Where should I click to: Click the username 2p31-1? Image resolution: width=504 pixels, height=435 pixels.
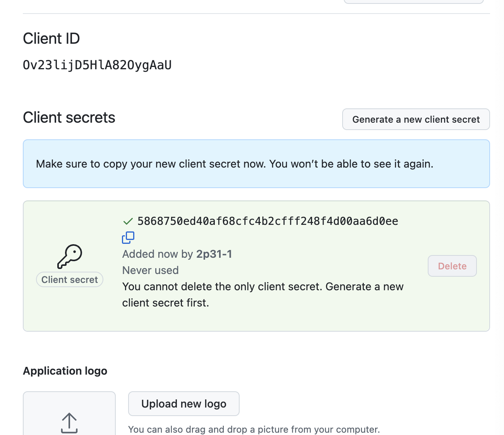[x=214, y=254]
